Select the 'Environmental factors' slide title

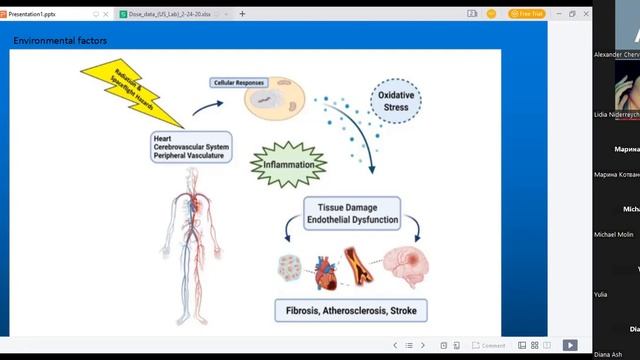(x=60, y=40)
